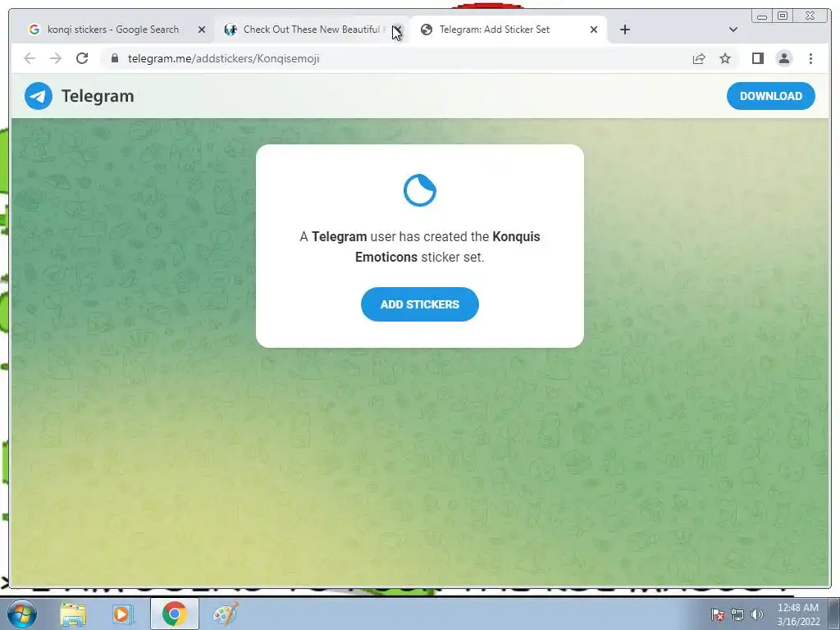Viewport: 840px width, 630px height.
Task: Open the Windows Start menu
Action: click(22, 614)
